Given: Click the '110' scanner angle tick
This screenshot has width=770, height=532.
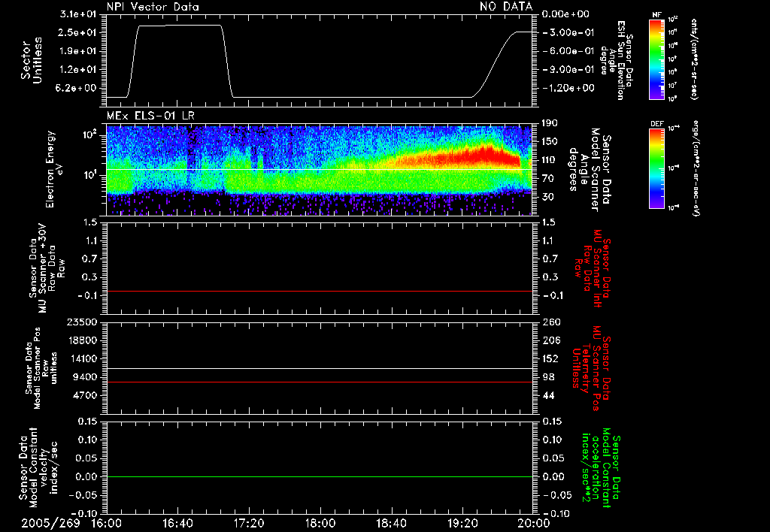Looking at the screenshot, I should 550,160.
